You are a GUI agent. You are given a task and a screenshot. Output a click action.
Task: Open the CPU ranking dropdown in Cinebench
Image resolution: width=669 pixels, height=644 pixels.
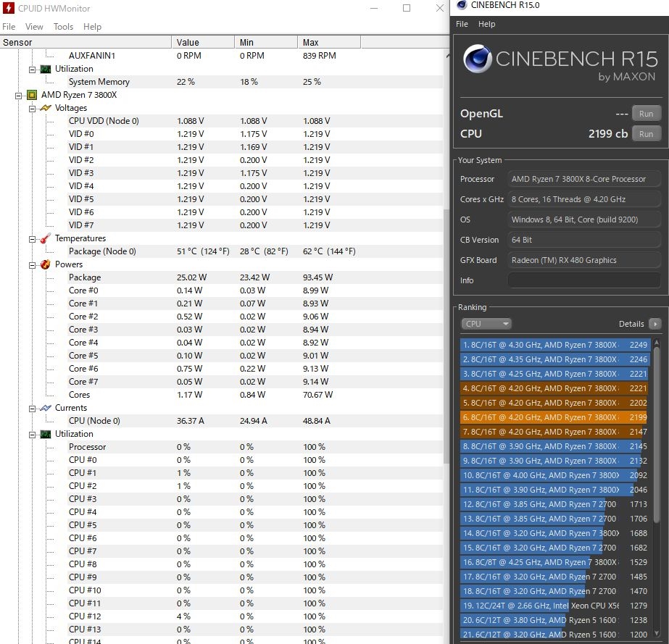[x=486, y=324]
